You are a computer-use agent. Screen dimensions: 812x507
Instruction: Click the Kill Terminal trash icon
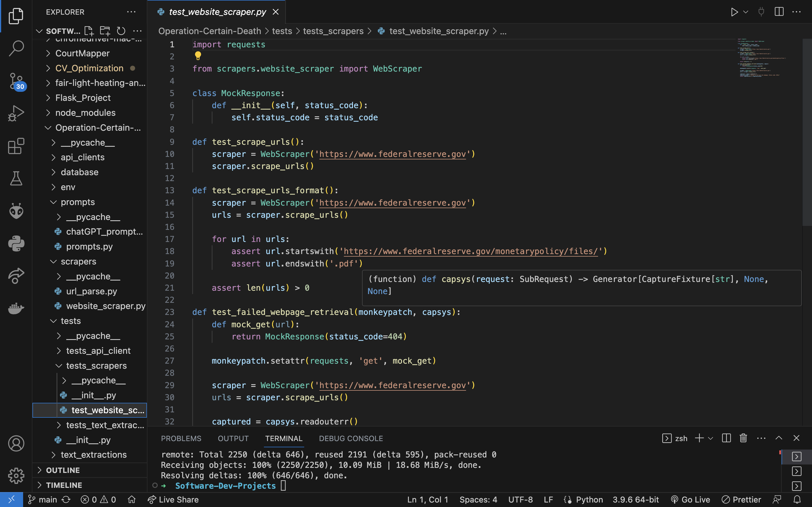[743, 438]
